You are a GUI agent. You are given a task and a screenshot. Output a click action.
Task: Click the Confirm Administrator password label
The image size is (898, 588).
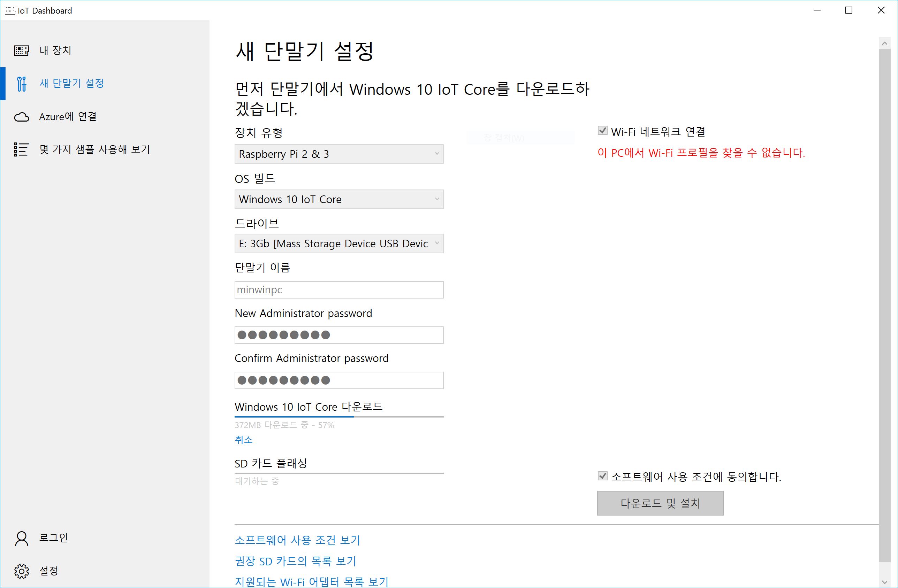coord(312,358)
